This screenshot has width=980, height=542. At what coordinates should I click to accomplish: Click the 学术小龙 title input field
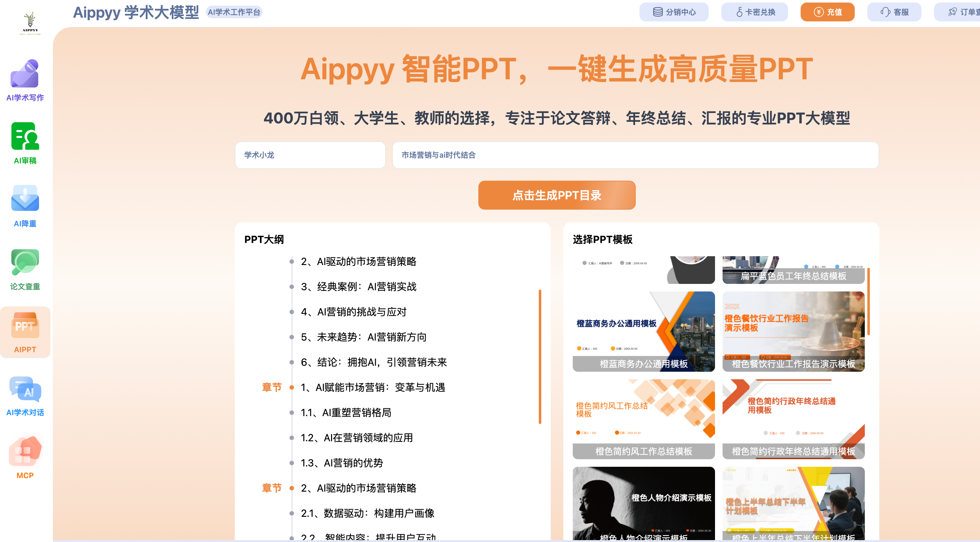coord(310,155)
